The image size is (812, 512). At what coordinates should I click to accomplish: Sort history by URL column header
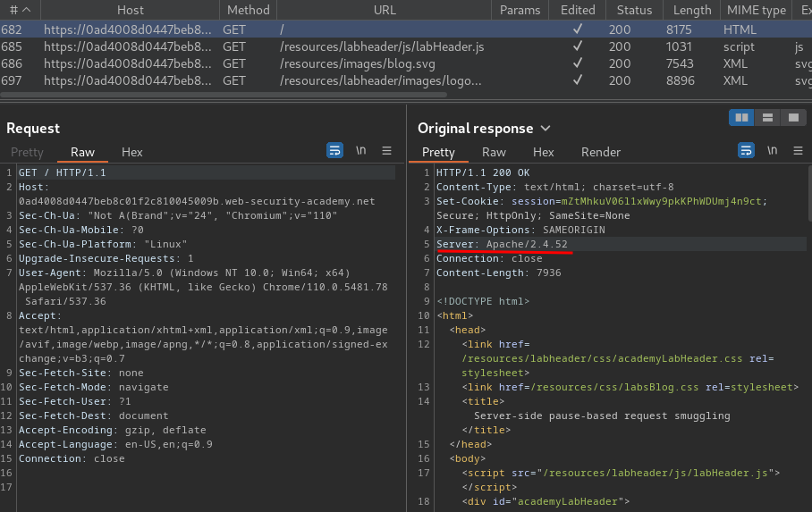(385, 10)
